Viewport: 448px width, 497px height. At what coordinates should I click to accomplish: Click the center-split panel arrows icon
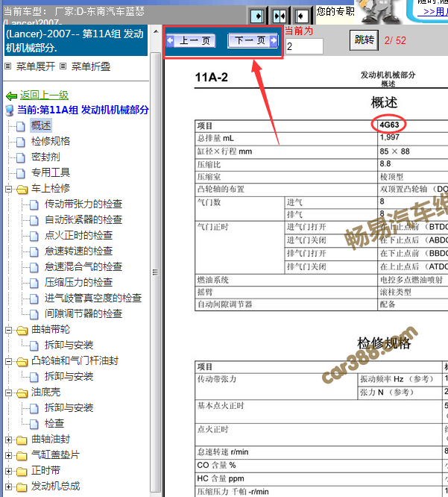tap(280, 16)
